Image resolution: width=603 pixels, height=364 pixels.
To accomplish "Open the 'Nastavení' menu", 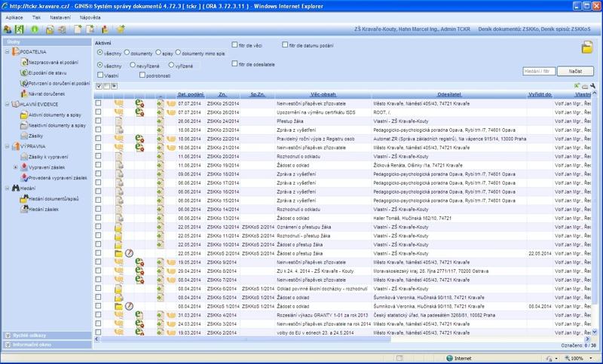I will point(62,16).
